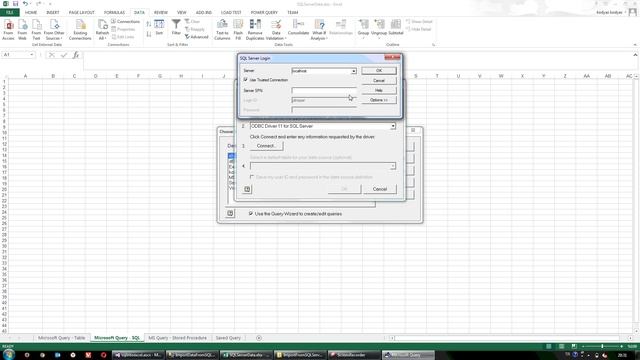Switch to Page Layout view in status bar
640x360 pixels.
(562, 347)
